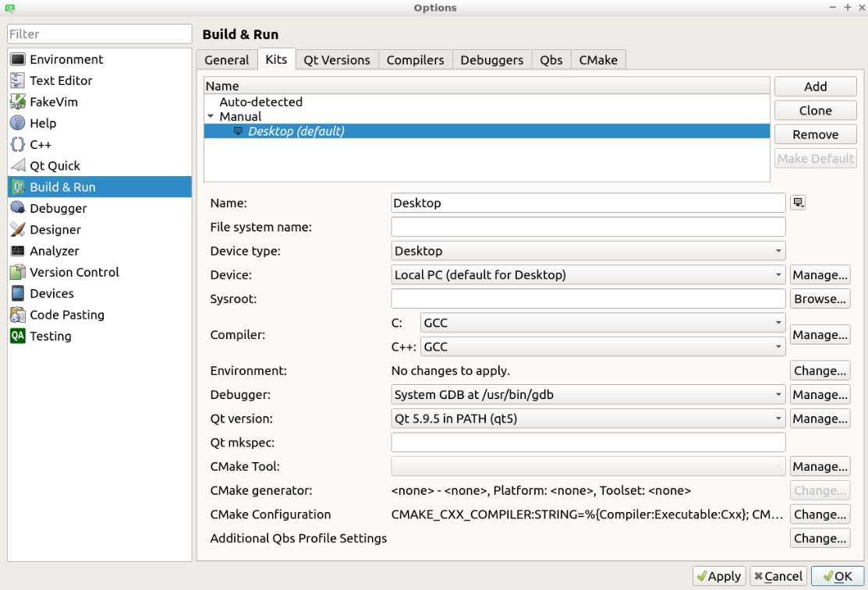Click the Clone kit button
The width and height of the screenshot is (868, 590).
coord(816,111)
